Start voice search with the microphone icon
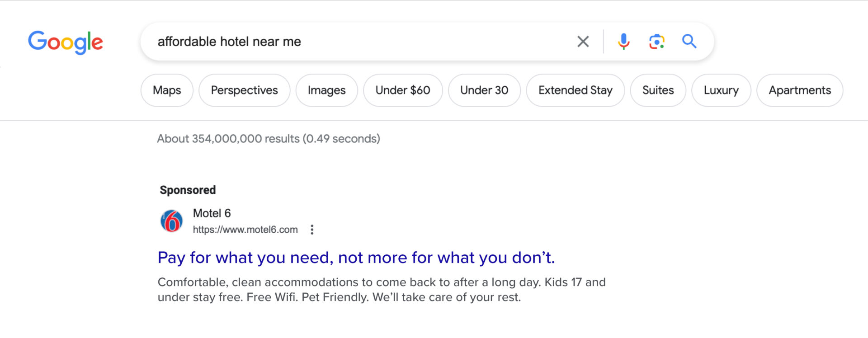 click(623, 42)
